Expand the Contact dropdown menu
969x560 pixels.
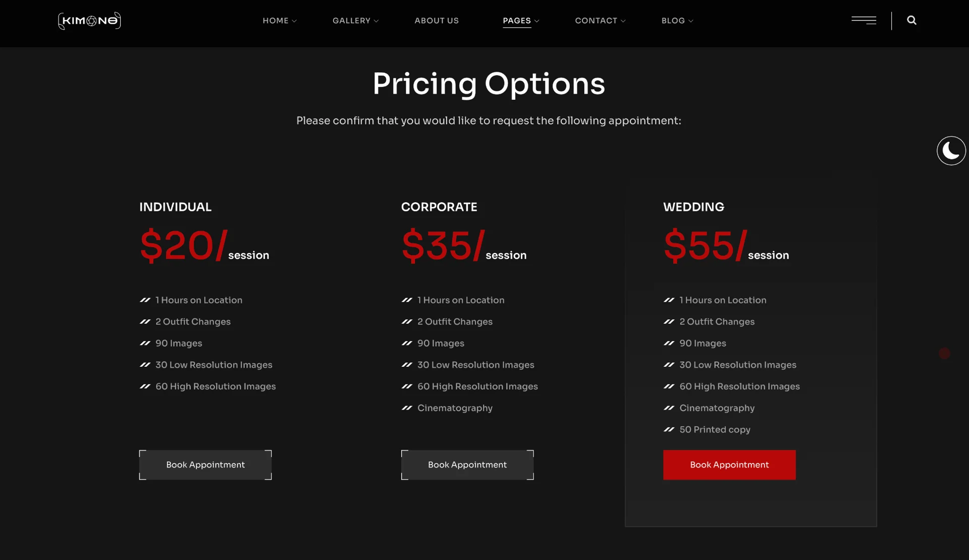coord(600,21)
